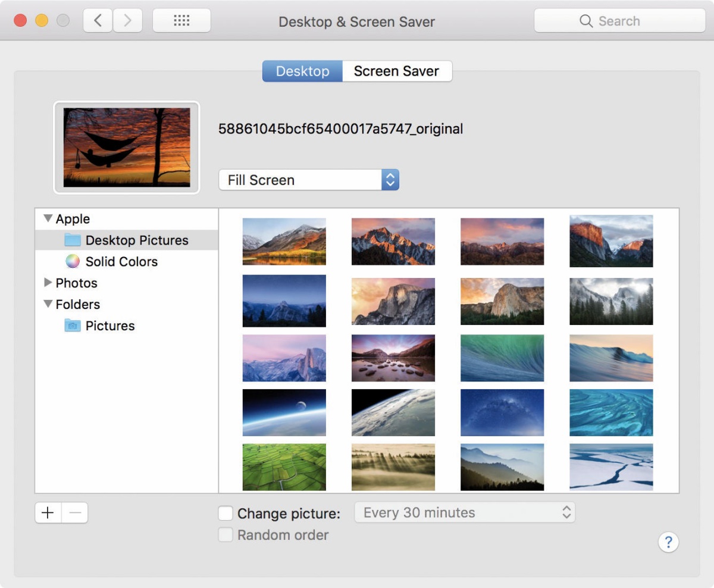Open help with the question mark button
The width and height of the screenshot is (714, 588).
click(x=669, y=542)
